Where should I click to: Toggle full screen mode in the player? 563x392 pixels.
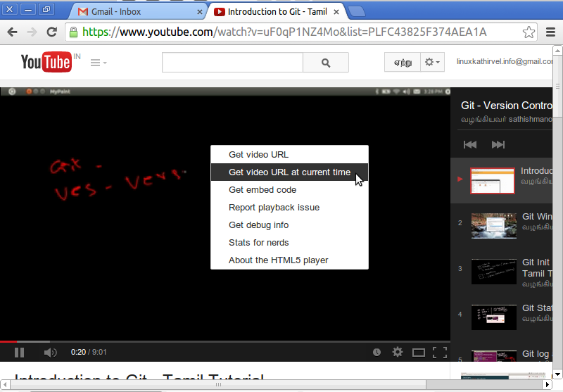coord(440,353)
